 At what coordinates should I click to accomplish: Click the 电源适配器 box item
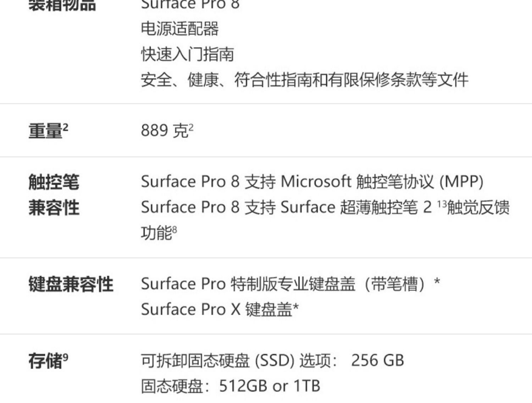coord(180,29)
